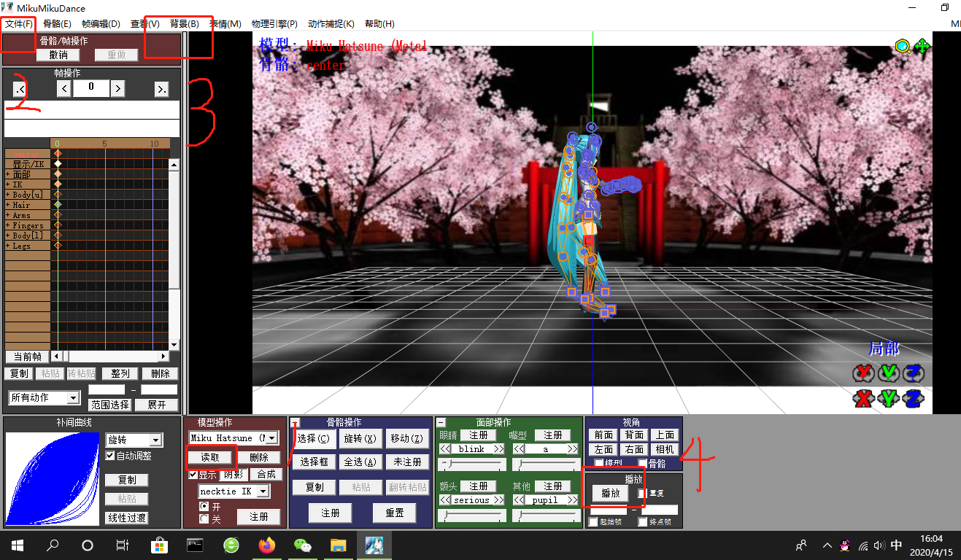Open Microsoft Store from the taskbar
961x560 pixels.
(159, 545)
